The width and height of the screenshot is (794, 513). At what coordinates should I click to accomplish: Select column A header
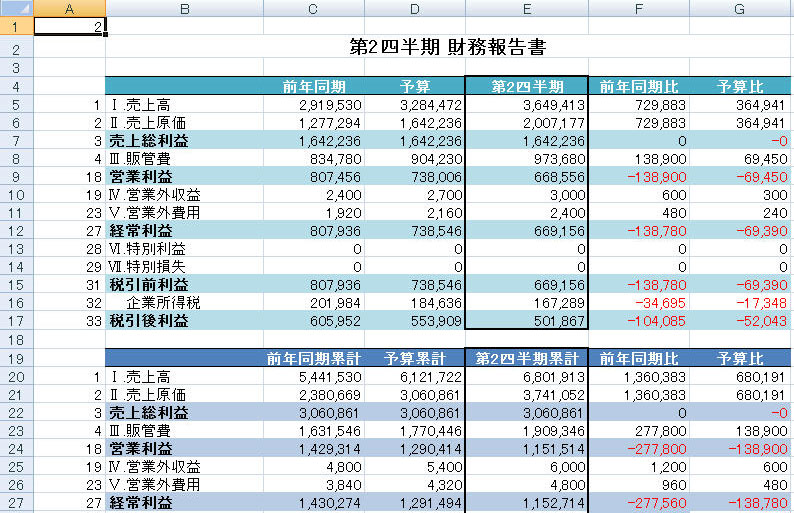click(69, 8)
